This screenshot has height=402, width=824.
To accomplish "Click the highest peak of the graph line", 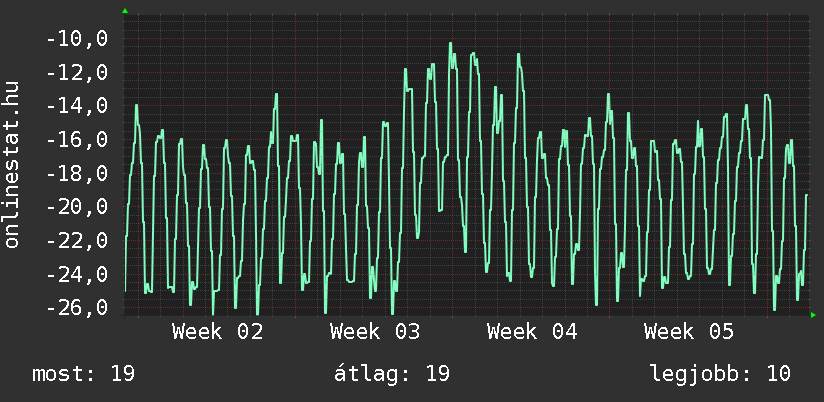I will 451,44.
